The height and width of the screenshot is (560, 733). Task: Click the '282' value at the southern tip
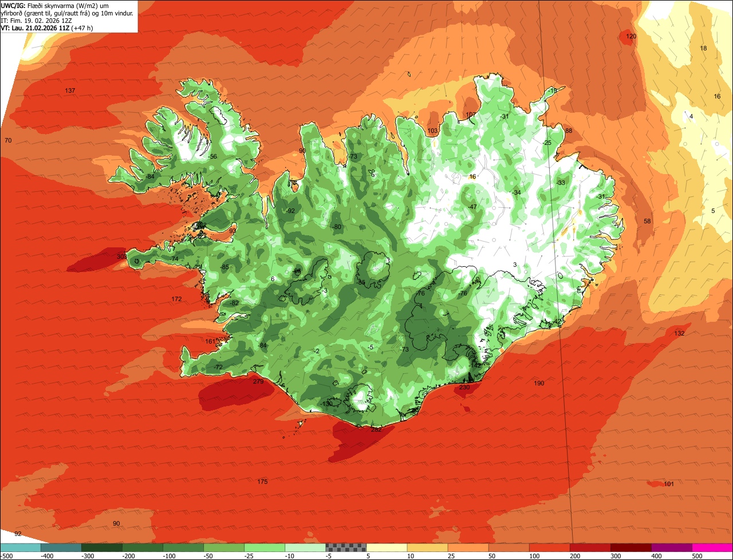tap(376, 429)
